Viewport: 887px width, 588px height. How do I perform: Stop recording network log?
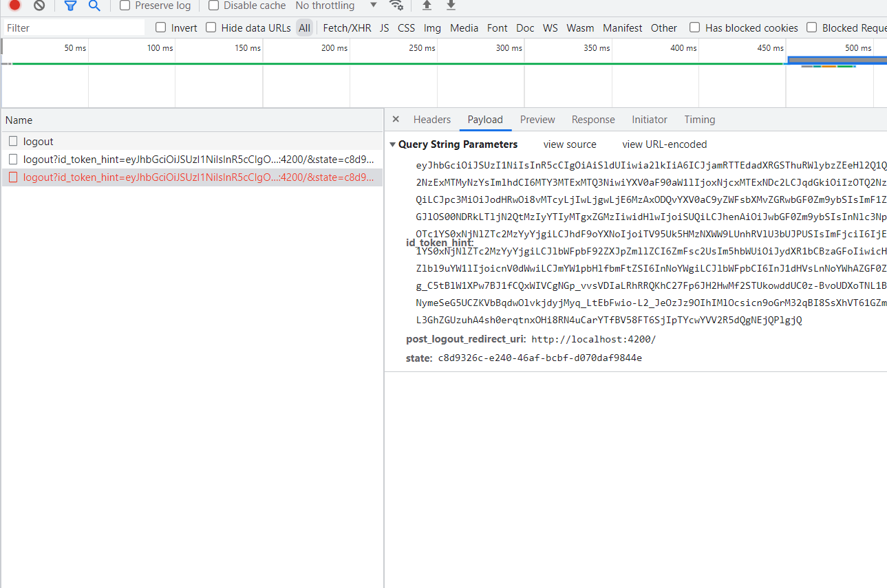pyautogui.click(x=14, y=6)
